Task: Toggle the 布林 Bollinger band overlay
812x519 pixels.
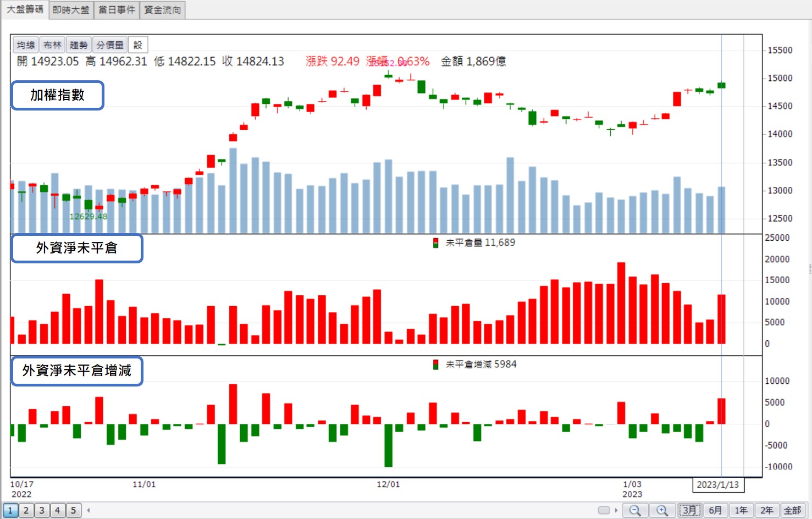Action: (x=52, y=45)
